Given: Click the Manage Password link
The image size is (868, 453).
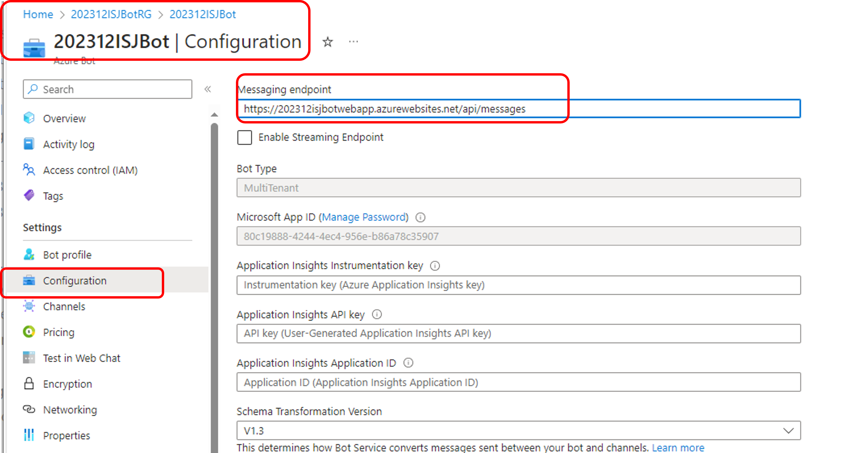Looking at the screenshot, I should click(x=364, y=217).
